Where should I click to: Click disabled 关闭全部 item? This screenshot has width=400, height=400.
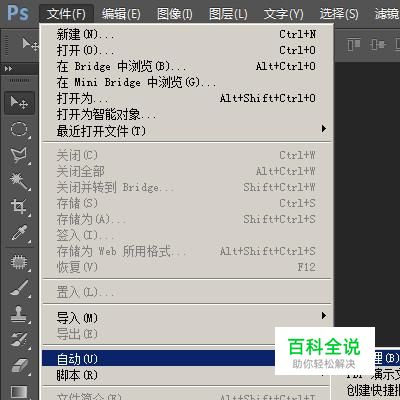click(187, 171)
